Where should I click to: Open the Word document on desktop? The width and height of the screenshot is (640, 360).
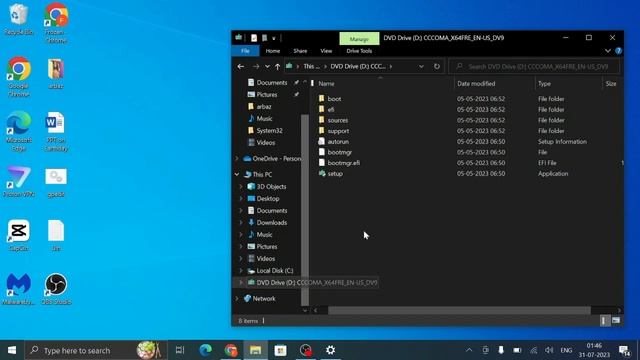pyautogui.click(x=56, y=131)
